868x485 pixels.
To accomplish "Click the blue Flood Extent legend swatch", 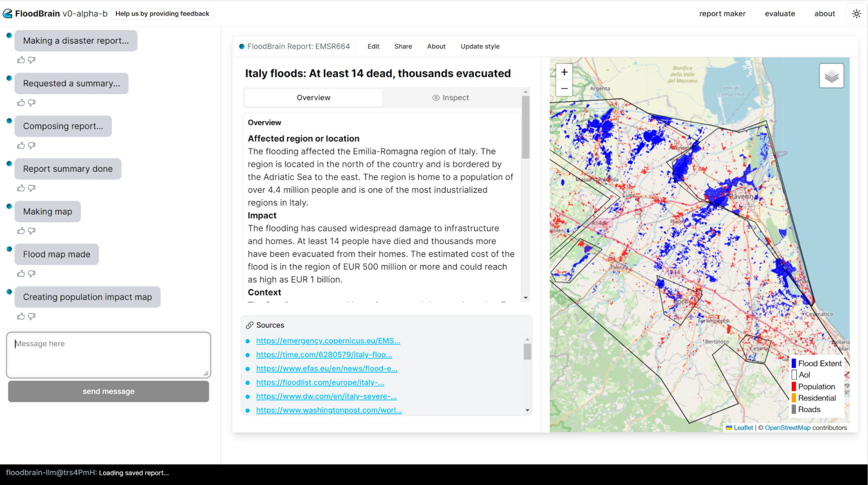I will coord(793,363).
